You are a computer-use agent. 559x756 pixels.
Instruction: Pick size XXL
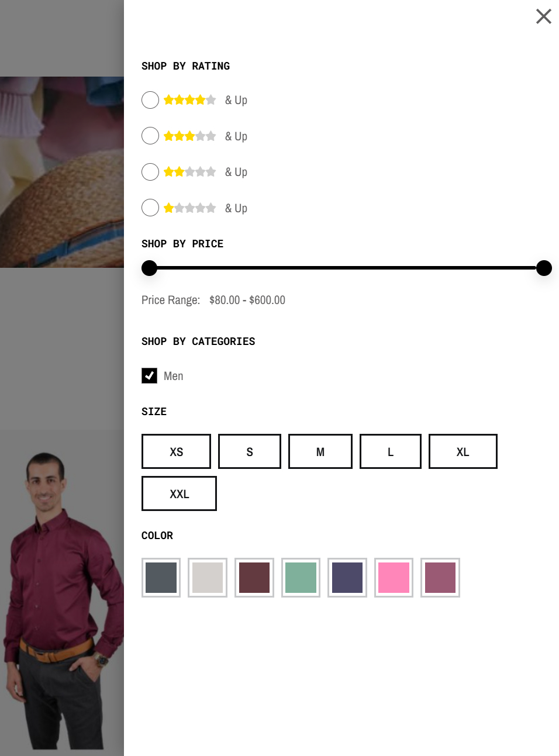[x=179, y=493]
